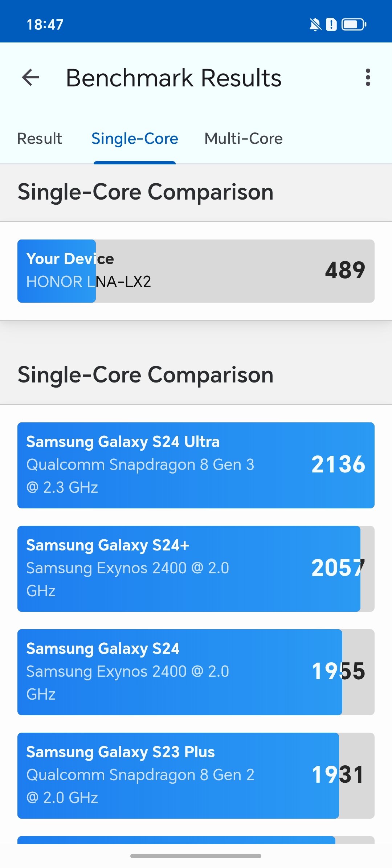Image resolution: width=392 pixels, height=868 pixels.
Task: Tap the 18:47 clock in status bar
Action: tap(45, 25)
